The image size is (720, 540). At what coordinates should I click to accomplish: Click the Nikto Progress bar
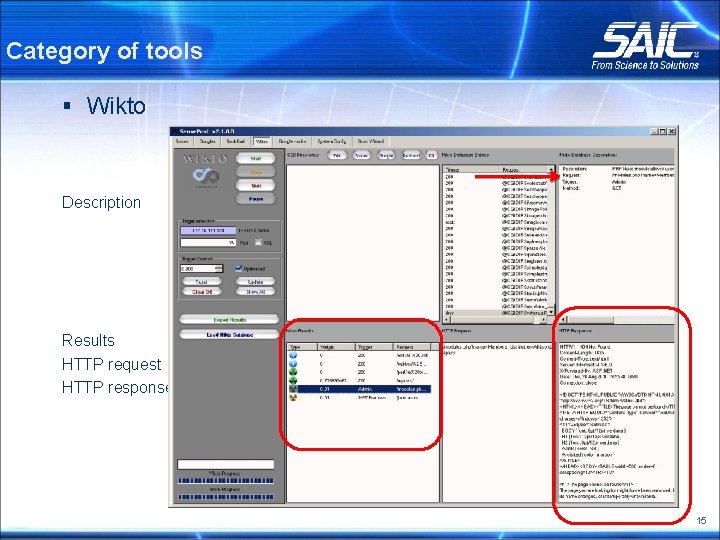coord(226,481)
